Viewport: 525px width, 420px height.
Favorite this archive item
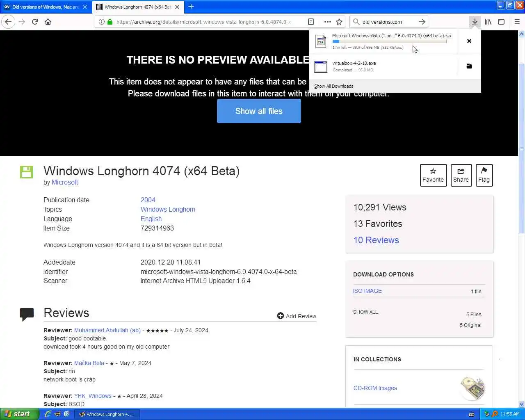433,175
